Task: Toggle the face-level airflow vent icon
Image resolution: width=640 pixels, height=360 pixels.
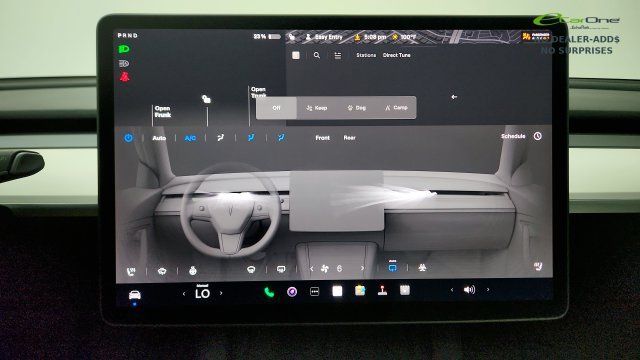Action: [x=251, y=138]
